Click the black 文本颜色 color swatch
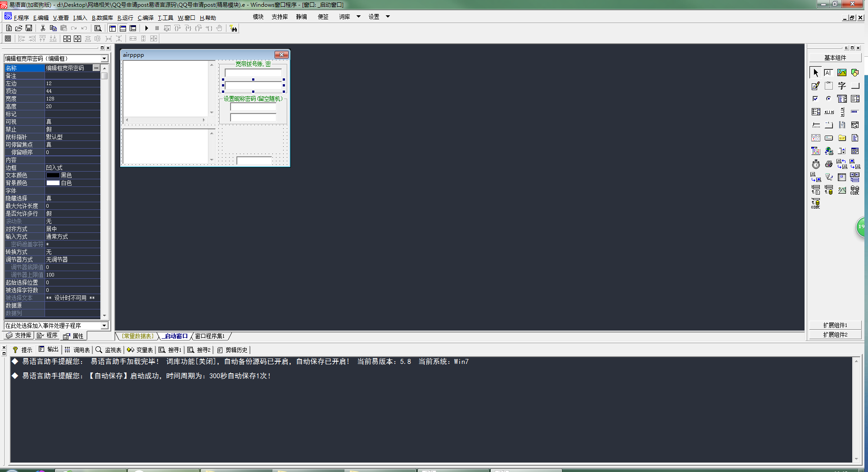The image size is (868, 472). tap(53, 175)
